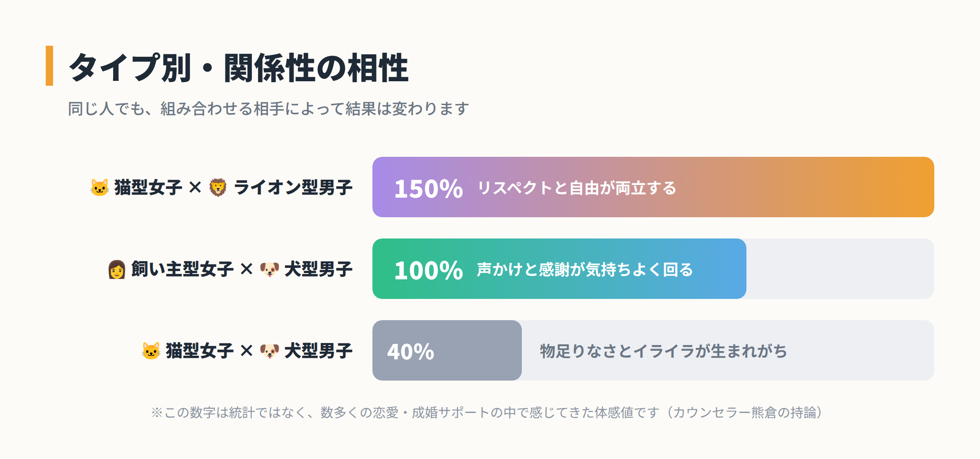Viewport: 980px width, 459px height.
Task: Click the empty track right of 100% bar
Action: [840, 269]
